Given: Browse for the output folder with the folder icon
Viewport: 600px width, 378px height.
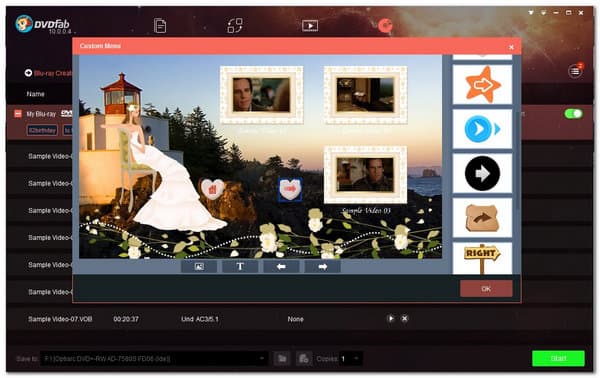Looking at the screenshot, I should [282, 358].
